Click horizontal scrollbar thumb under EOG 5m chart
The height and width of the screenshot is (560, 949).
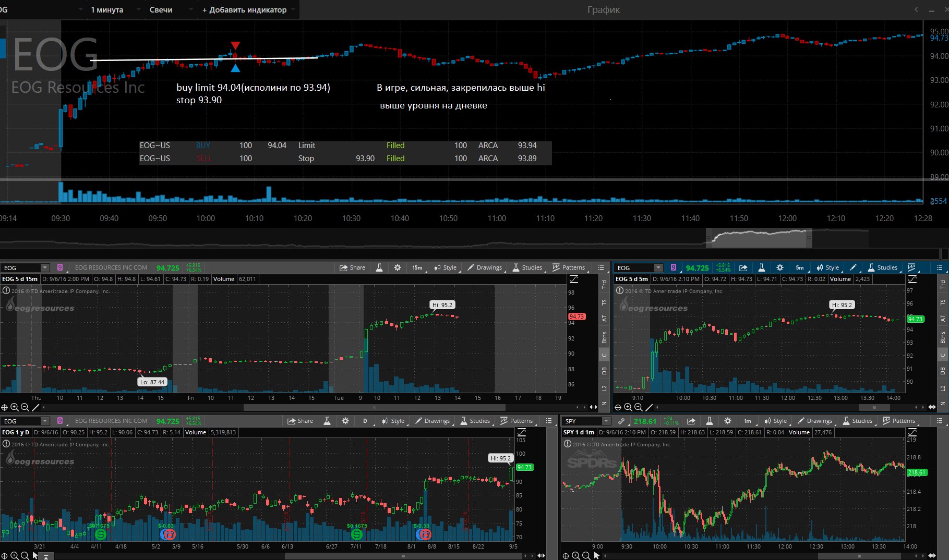[874, 407]
